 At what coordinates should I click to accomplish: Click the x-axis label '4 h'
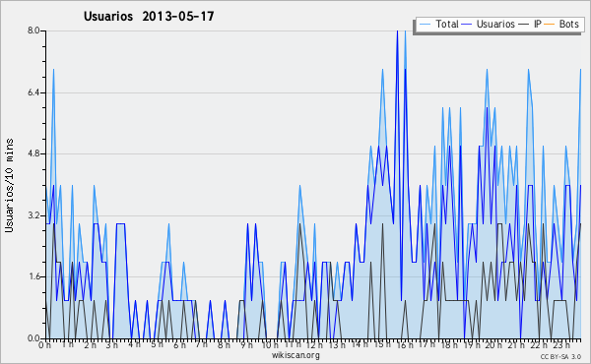[135, 344]
